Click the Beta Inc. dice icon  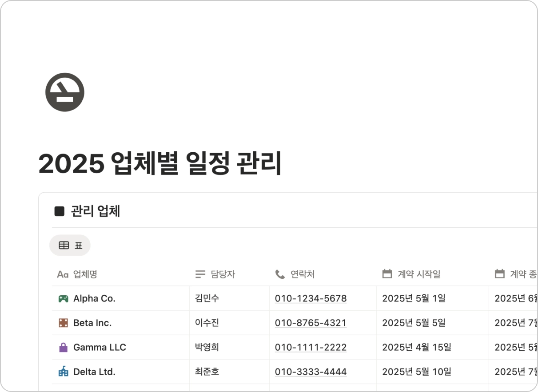pyautogui.click(x=63, y=323)
